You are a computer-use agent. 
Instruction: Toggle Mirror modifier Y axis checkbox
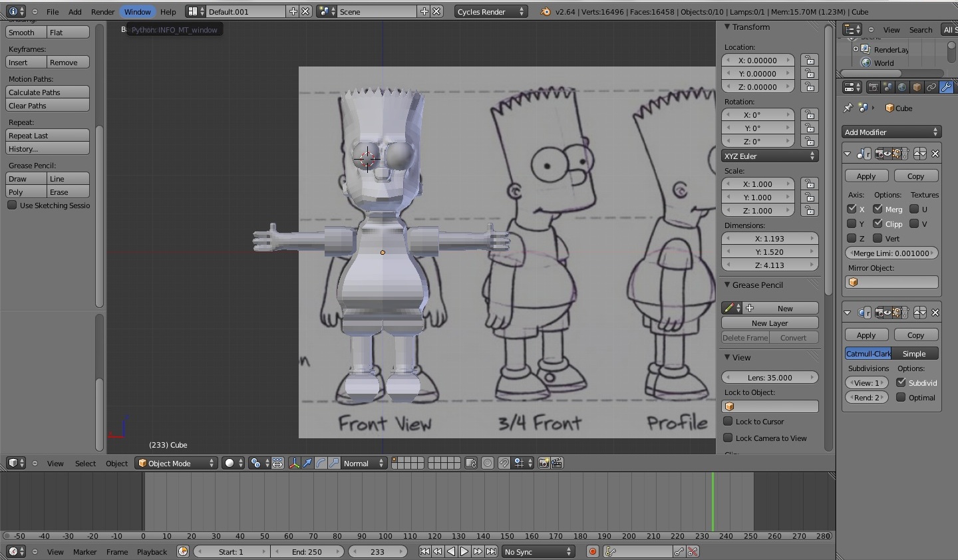click(852, 224)
